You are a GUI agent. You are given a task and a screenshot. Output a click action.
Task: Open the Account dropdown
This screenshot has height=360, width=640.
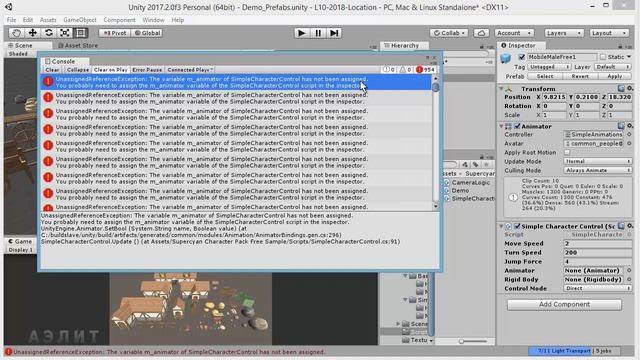(514, 33)
